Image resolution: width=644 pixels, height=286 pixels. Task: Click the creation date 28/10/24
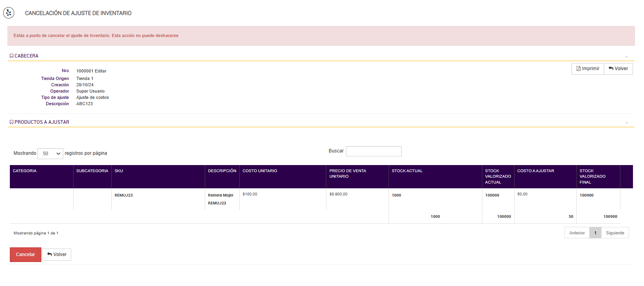85,85
